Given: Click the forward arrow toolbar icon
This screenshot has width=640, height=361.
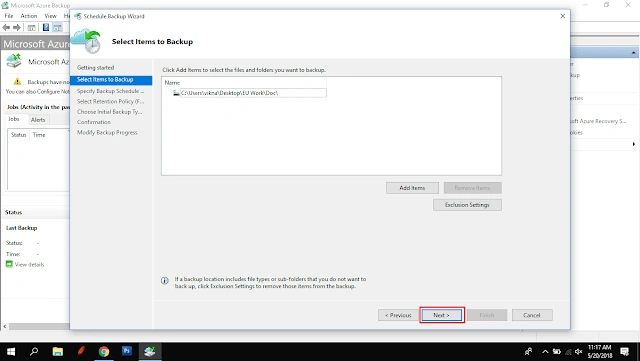Looking at the screenshot, I should 17,28.
